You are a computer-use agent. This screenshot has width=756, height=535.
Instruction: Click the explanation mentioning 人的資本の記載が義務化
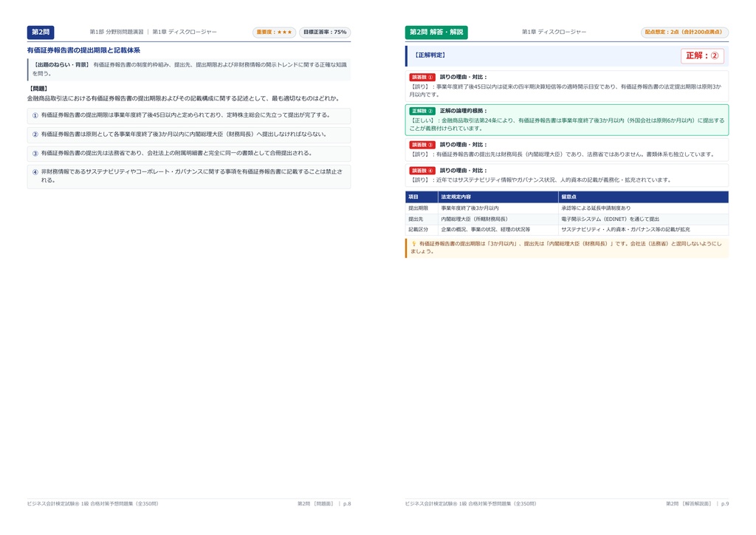(540, 180)
